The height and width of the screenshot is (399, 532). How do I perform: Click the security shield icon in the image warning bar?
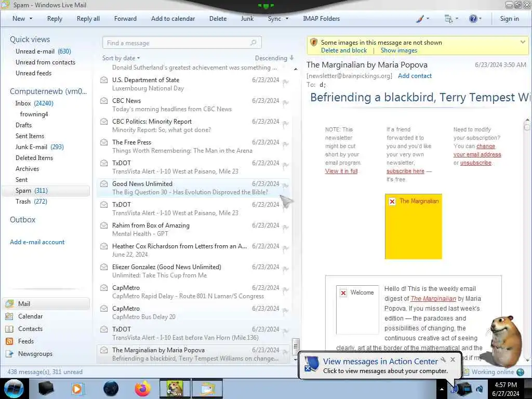coord(314,43)
